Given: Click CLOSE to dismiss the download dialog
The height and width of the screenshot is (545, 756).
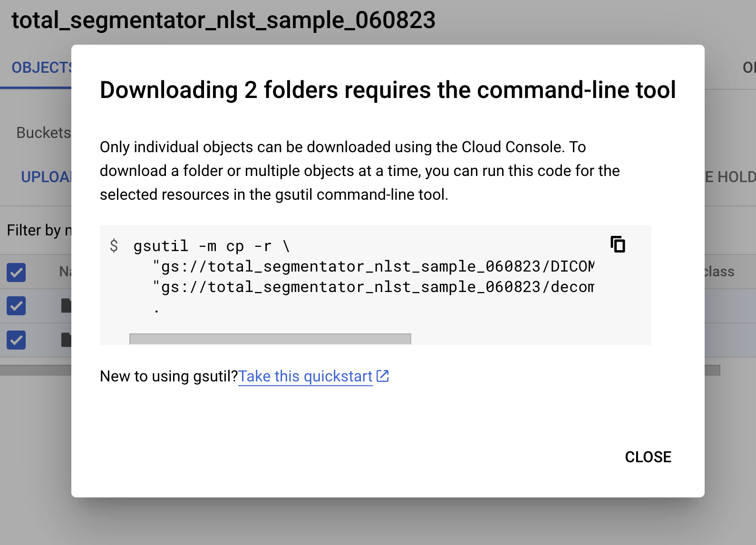Looking at the screenshot, I should 648,457.
